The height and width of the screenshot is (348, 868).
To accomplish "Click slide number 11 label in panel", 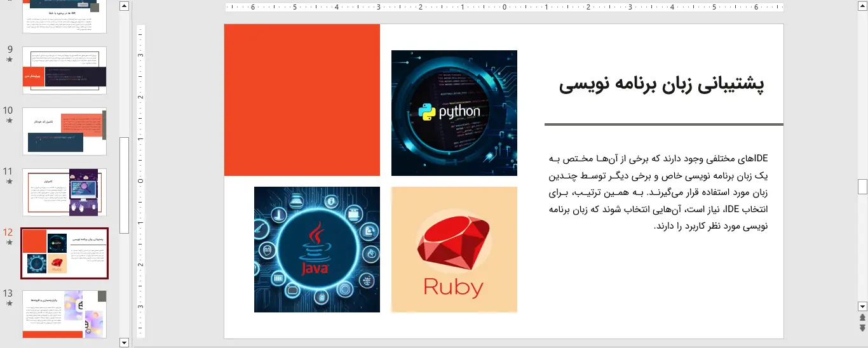I will click(x=8, y=171).
